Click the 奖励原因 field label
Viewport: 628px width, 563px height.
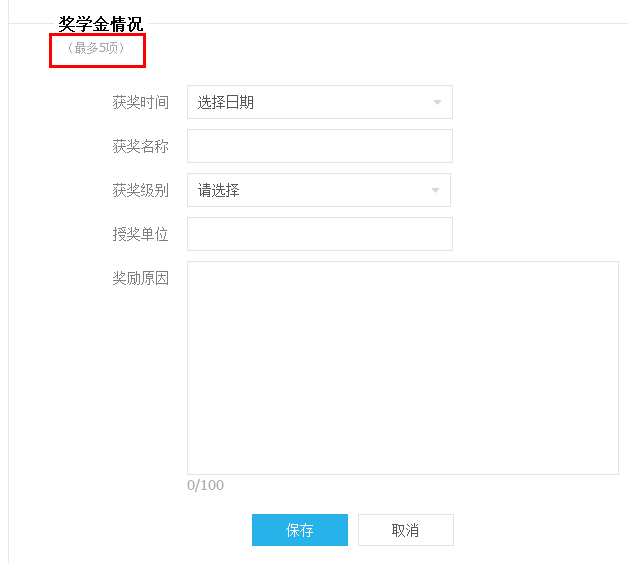coord(140,278)
